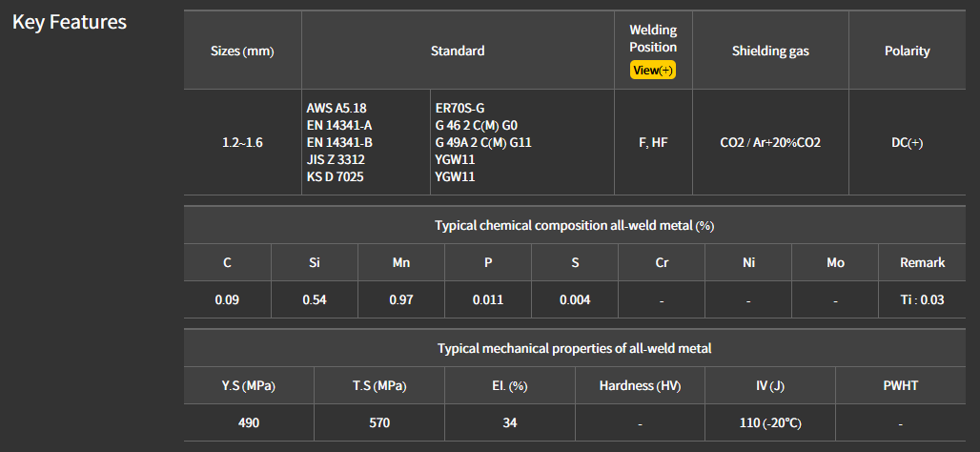Viewport: 980px width, 452px height.
Task: Click the 0.011 phosphorus value
Action: (488, 299)
